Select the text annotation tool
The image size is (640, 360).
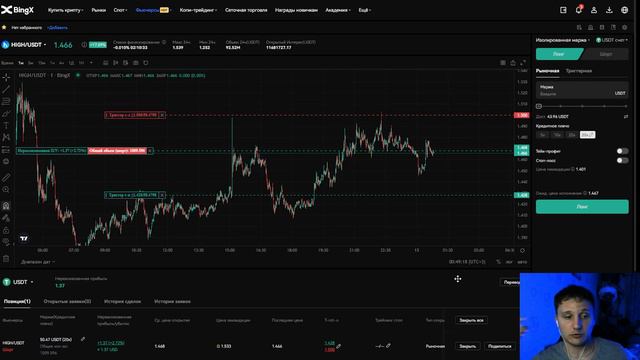[6, 125]
